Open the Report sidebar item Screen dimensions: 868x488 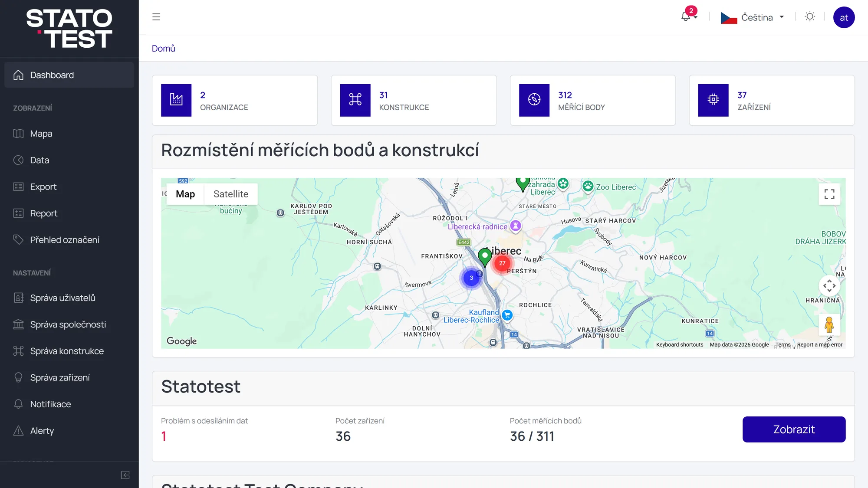click(x=69, y=213)
